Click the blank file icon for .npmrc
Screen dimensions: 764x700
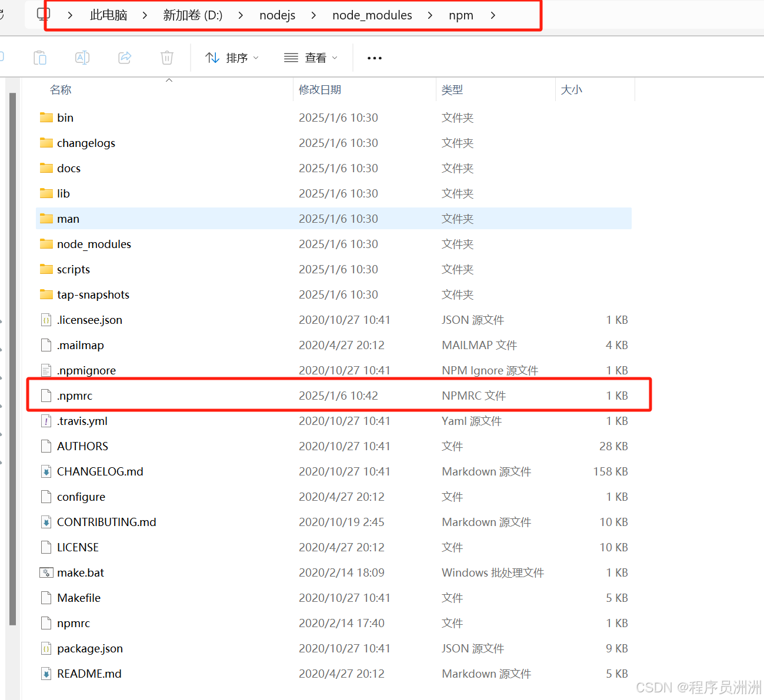[x=46, y=396]
